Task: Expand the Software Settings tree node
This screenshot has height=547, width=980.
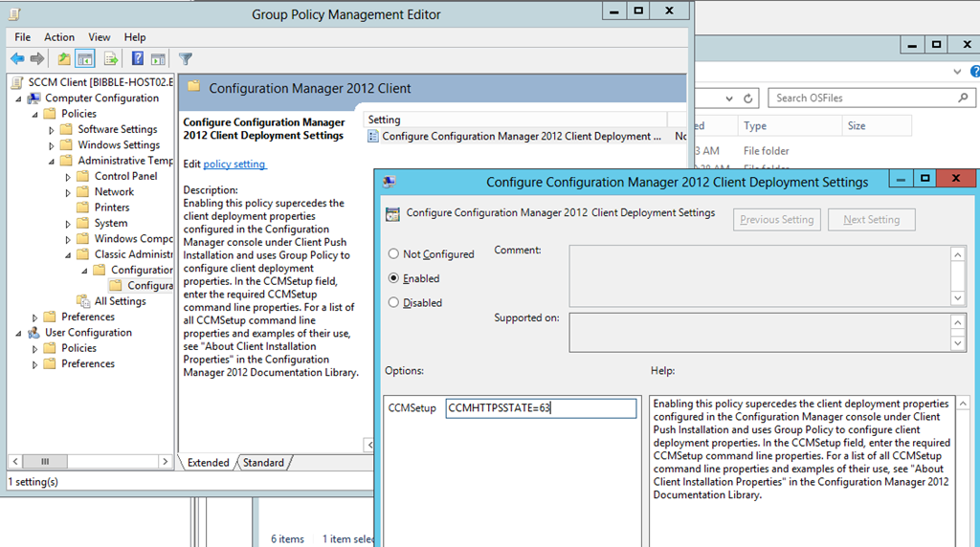Action: click(52, 129)
